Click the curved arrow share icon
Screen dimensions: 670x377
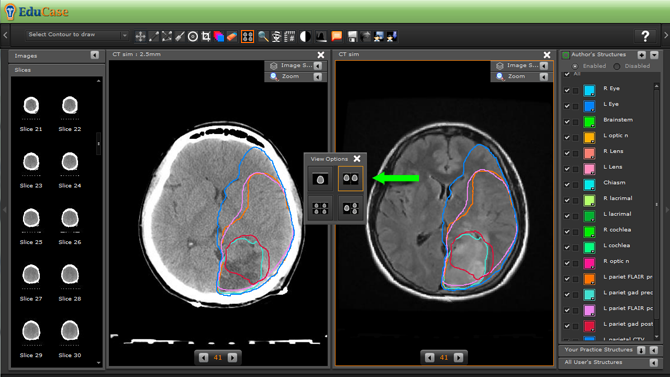(x=365, y=37)
